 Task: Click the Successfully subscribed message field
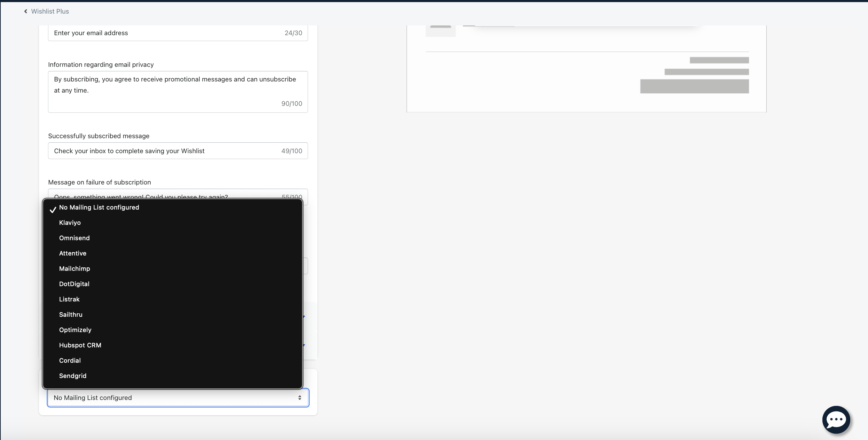click(167, 151)
